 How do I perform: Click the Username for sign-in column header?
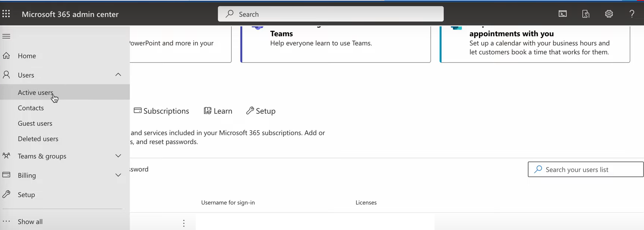(228, 203)
